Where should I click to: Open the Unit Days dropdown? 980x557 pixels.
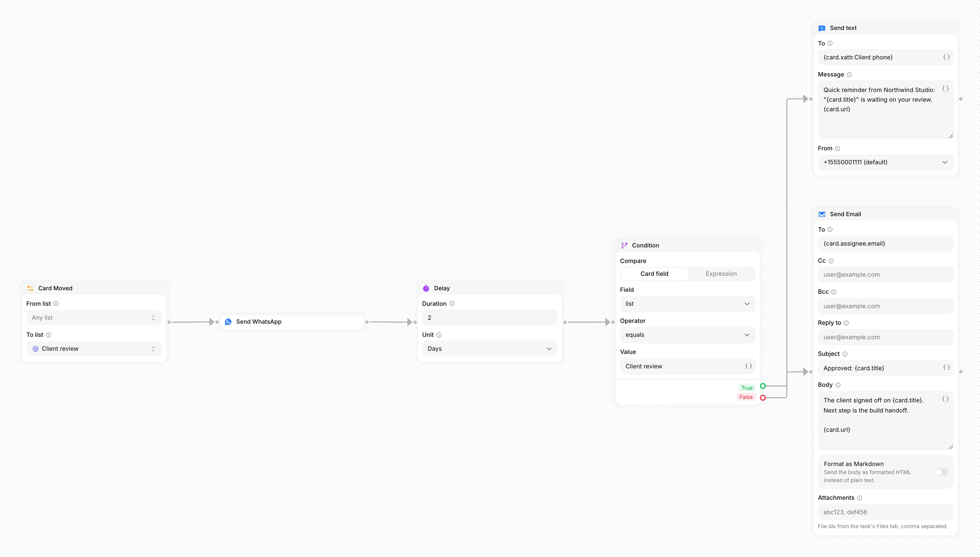coord(489,349)
